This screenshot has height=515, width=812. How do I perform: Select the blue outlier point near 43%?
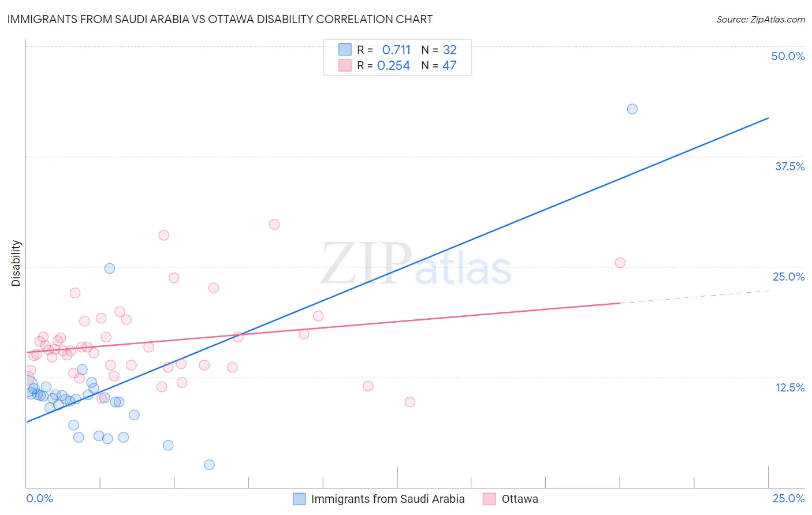point(632,109)
